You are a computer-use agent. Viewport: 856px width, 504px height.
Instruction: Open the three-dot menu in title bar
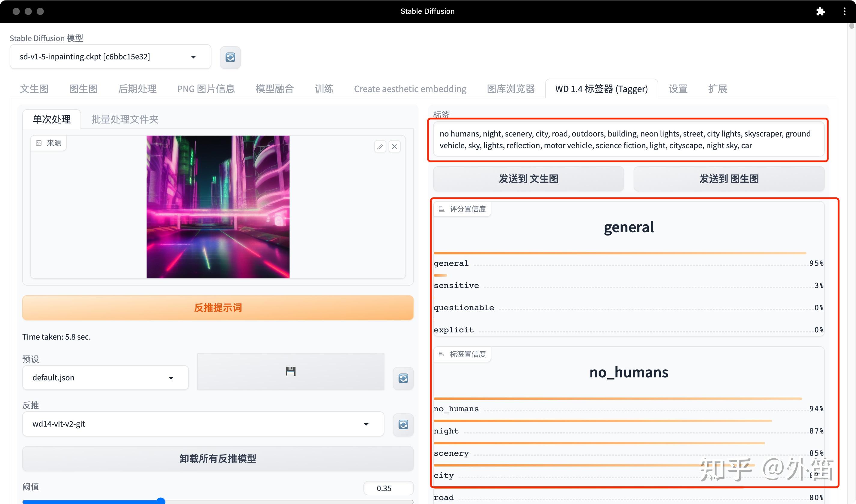pos(845,11)
